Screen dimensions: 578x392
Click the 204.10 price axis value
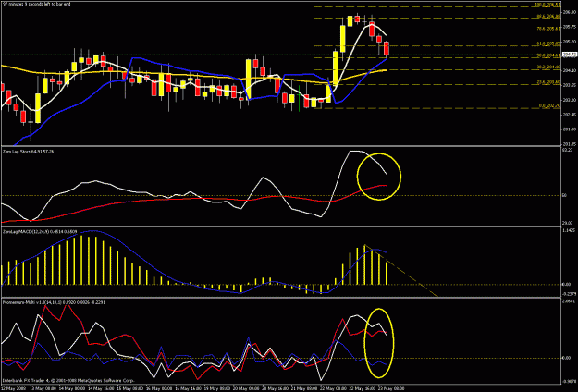coord(569,70)
